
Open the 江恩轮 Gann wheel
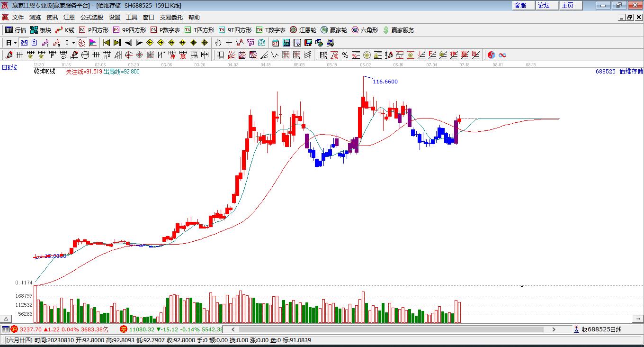coord(303,30)
